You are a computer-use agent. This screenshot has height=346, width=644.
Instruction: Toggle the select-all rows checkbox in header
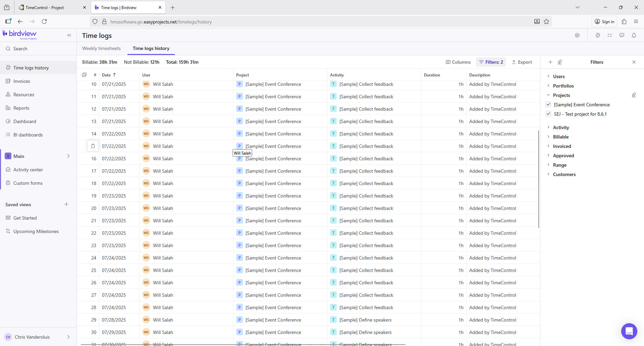click(x=84, y=75)
